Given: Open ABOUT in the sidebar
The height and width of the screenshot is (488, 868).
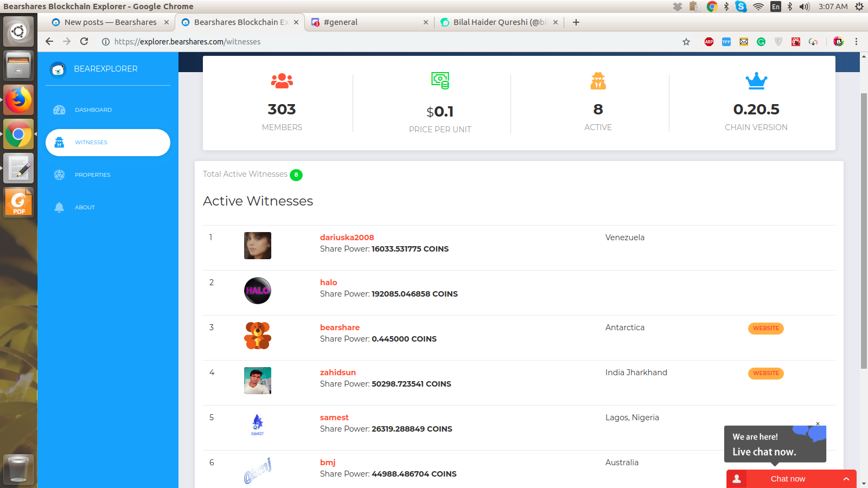Looking at the screenshot, I should coord(108,208).
